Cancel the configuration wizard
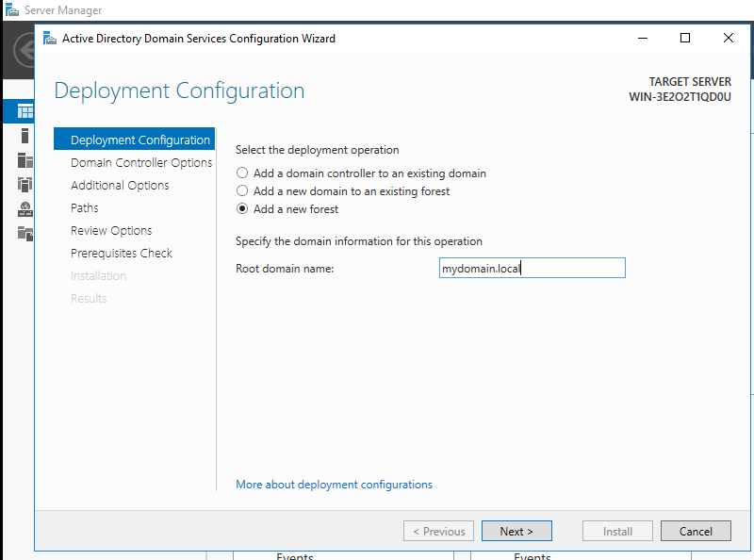Viewport: 754px width, 560px height. [x=697, y=532]
